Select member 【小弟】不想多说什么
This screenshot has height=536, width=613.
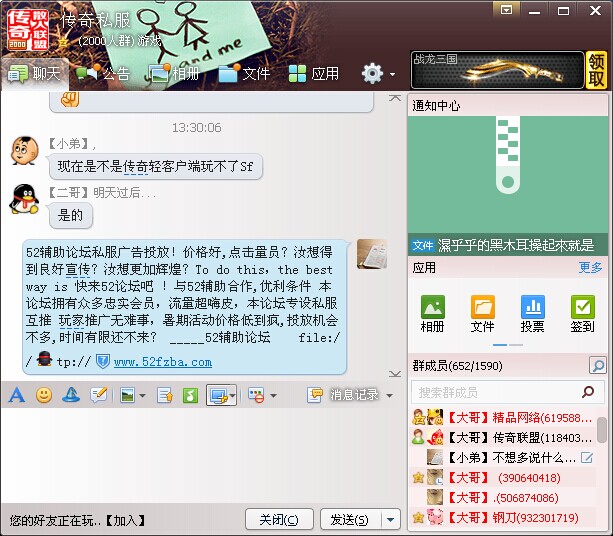504,457
